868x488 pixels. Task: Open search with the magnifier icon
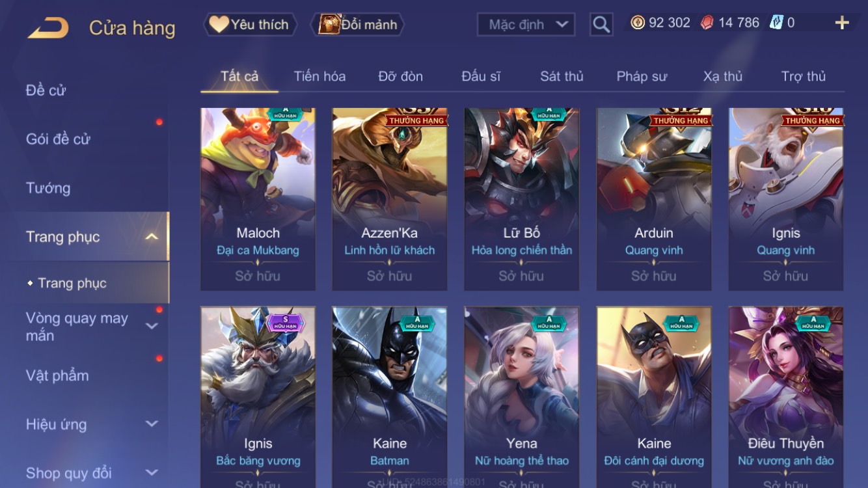click(601, 25)
